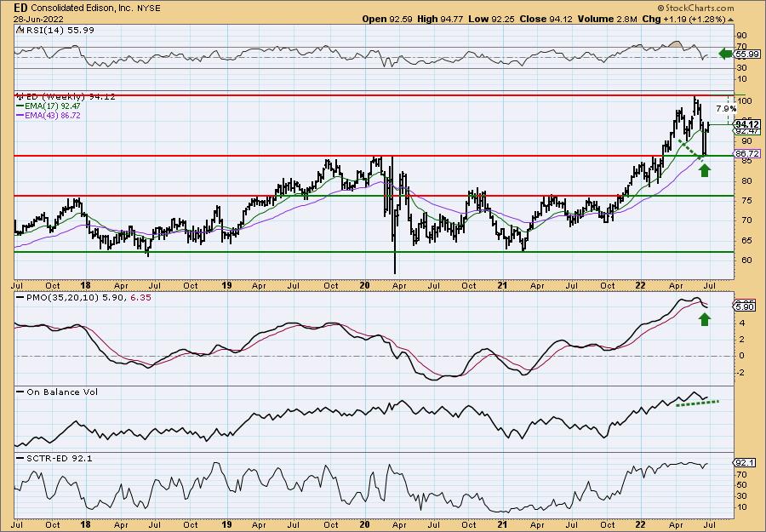Click the EMA(43) 86.72 legend entry
This screenshot has width=766, height=532.
click(x=53, y=116)
